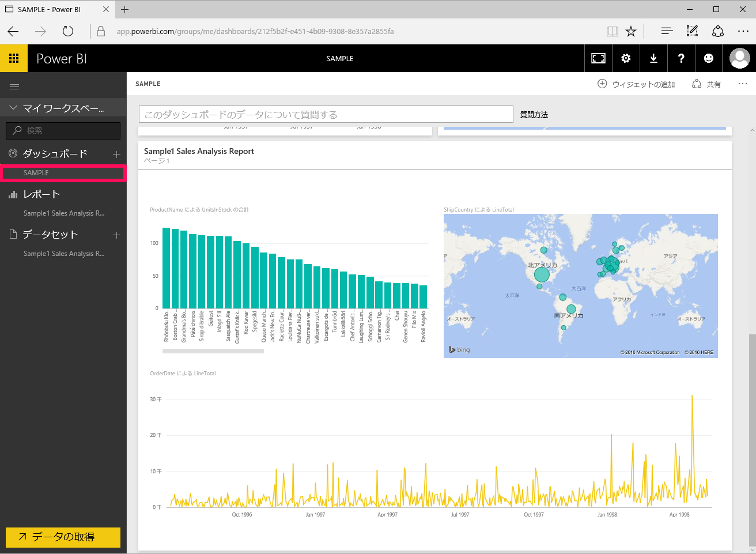Click the bar chart horizontal scrollbar

(213, 351)
